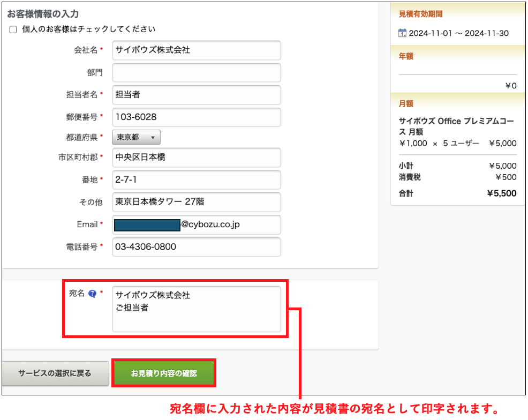This screenshot has width=528, height=420.
Task: Click the 担当者名 input field
Action: pyautogui.click(x=196, y=95)
